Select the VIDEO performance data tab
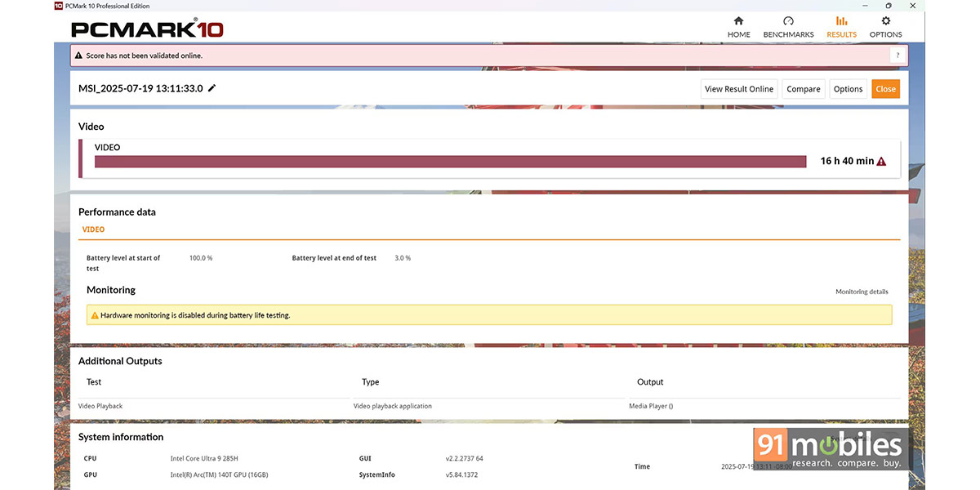Viewport: 980px width, 490px height. point(93,229)
